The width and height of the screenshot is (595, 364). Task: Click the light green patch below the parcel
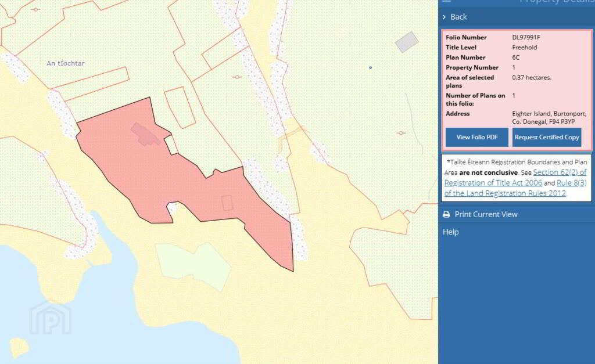coord(193,266)
